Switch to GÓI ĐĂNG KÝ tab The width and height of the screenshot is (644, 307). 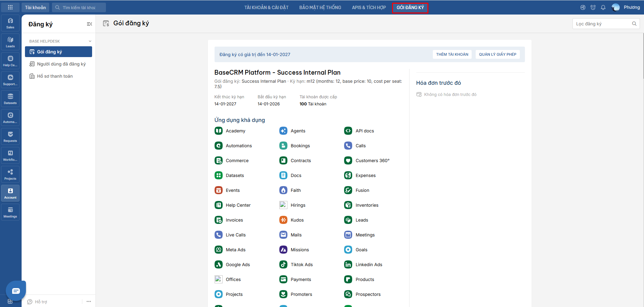(410, 7)
